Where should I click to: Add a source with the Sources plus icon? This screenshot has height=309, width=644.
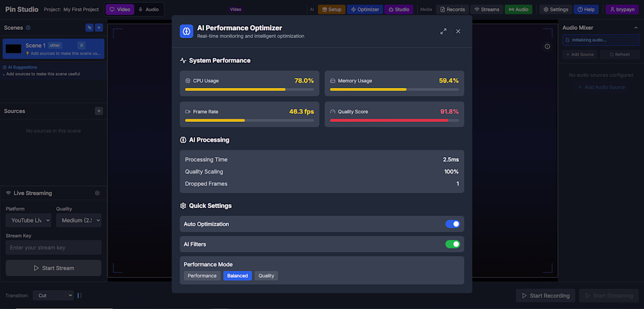pyautogui.click(x=99, y=111)
